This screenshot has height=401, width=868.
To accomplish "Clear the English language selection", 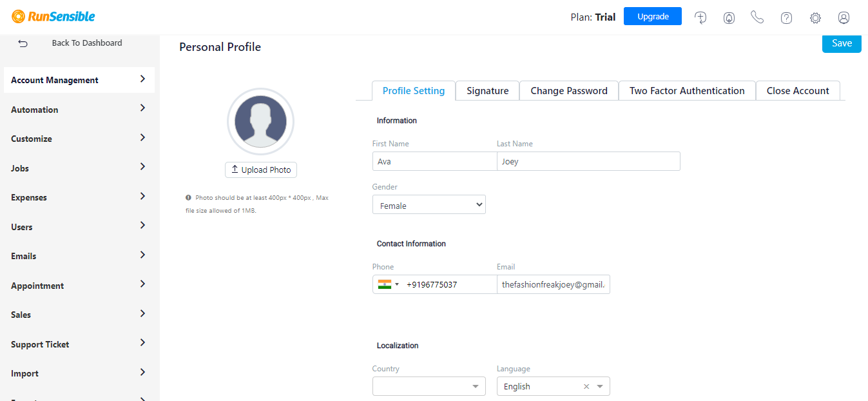I will (586, 386).
